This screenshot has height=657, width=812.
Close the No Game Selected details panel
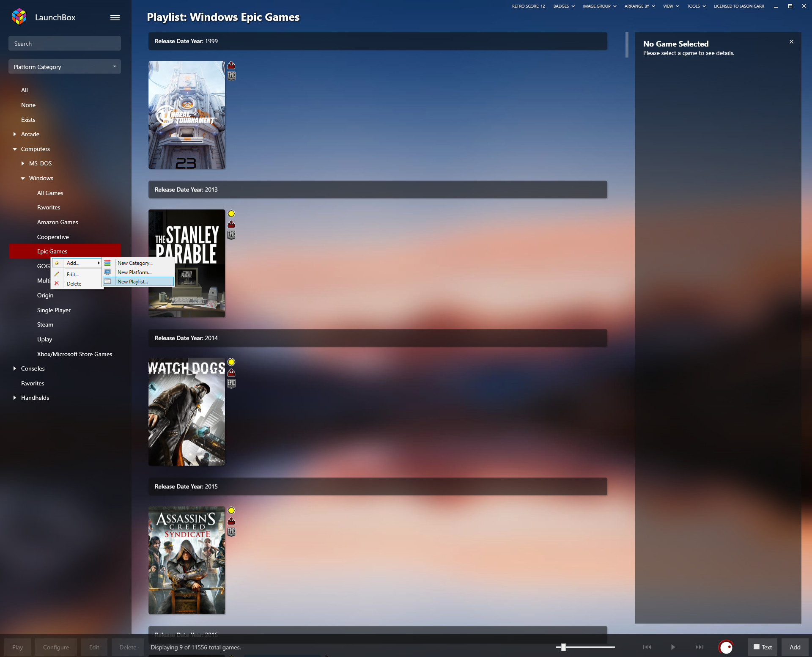pyautogui.click(x=791, y=42)
